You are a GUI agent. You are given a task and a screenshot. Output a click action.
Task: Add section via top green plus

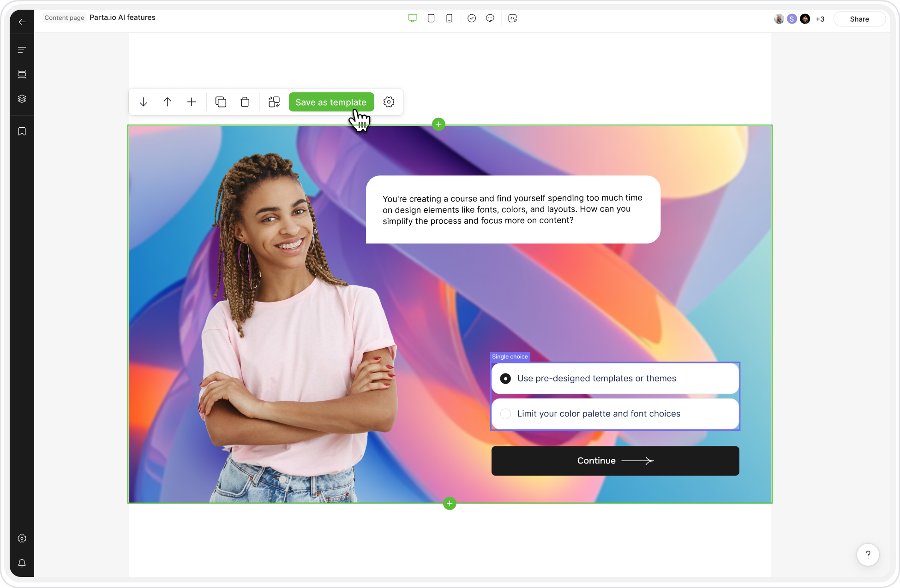click(438, 124)
